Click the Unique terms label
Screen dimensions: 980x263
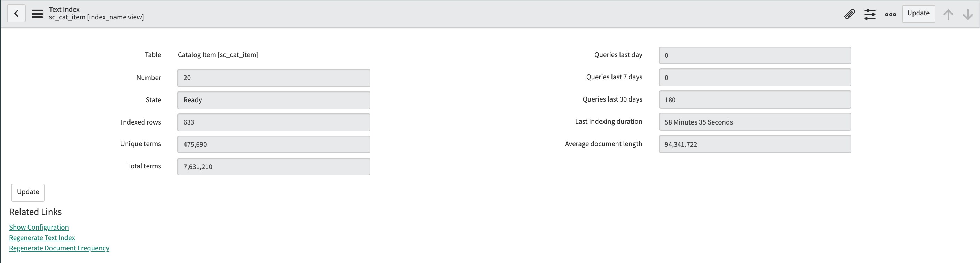[140, 144]
